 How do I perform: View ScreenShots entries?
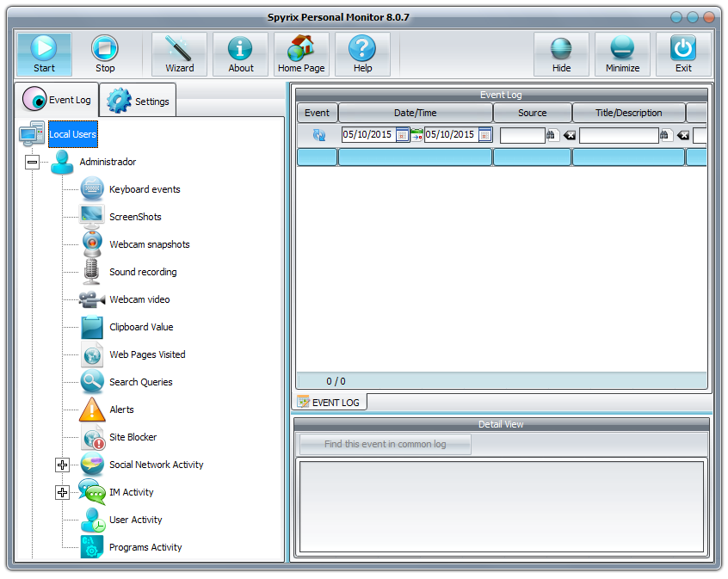tap(136, 217)
